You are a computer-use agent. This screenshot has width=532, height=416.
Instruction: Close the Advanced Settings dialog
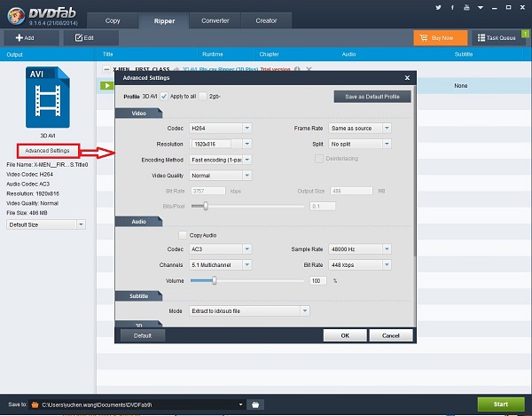tap(407, 78)
